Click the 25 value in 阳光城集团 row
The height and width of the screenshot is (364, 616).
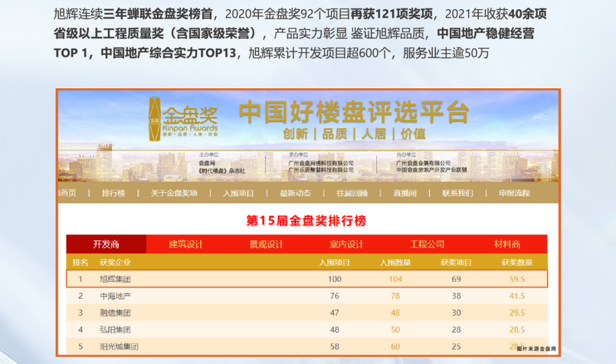click(x=456, y=347)
